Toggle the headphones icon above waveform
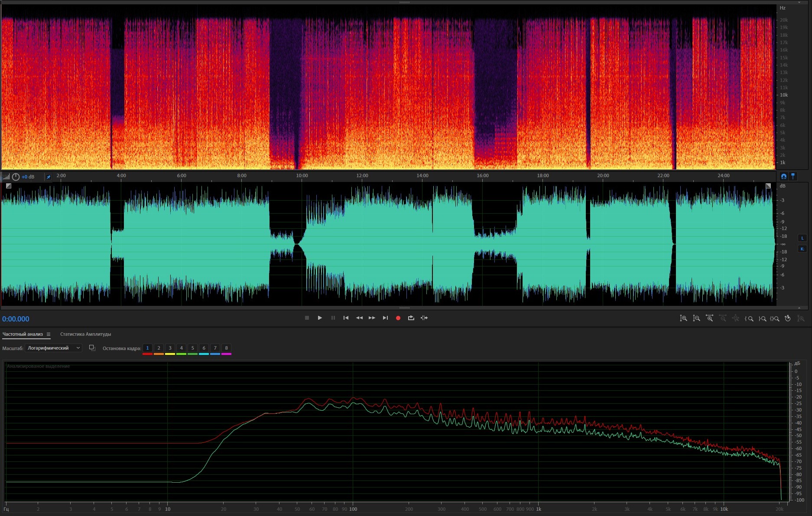This screenshot has height=516, width=812. tap(783, 176)
